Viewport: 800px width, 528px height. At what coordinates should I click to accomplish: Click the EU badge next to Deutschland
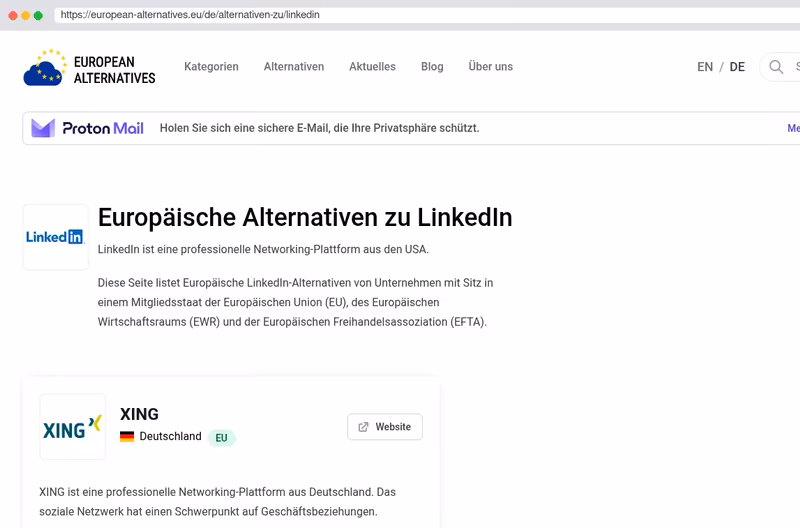[x=221, y=438]
